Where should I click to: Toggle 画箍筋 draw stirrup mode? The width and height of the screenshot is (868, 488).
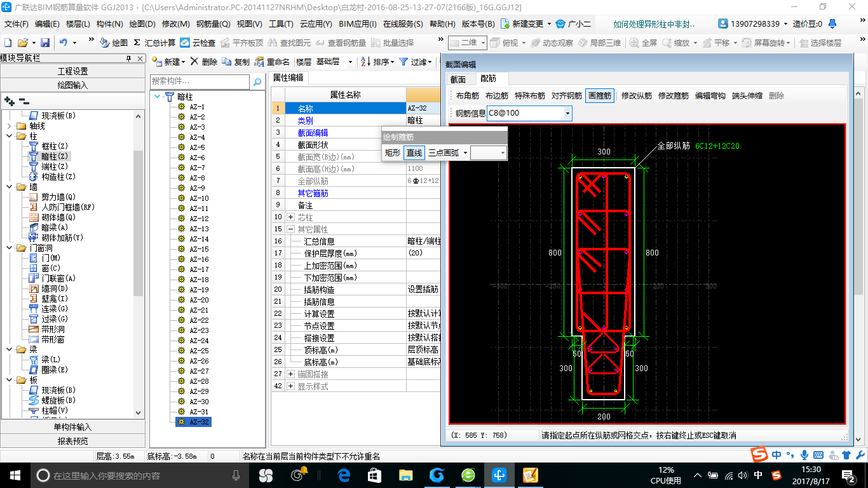[x=600, y=96]
